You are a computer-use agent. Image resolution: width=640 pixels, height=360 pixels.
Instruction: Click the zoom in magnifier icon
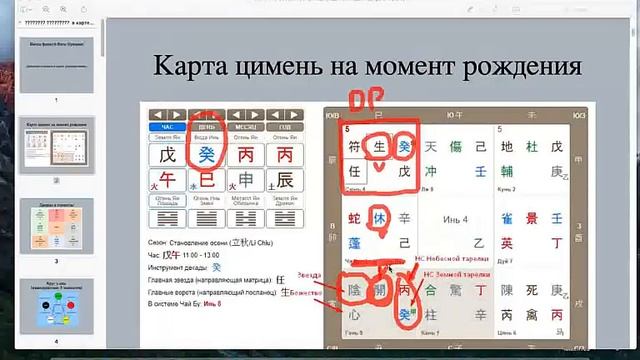(x=64, y=9)
